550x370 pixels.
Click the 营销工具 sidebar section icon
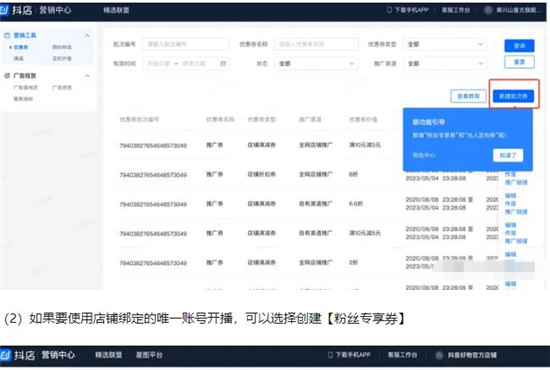7,35
